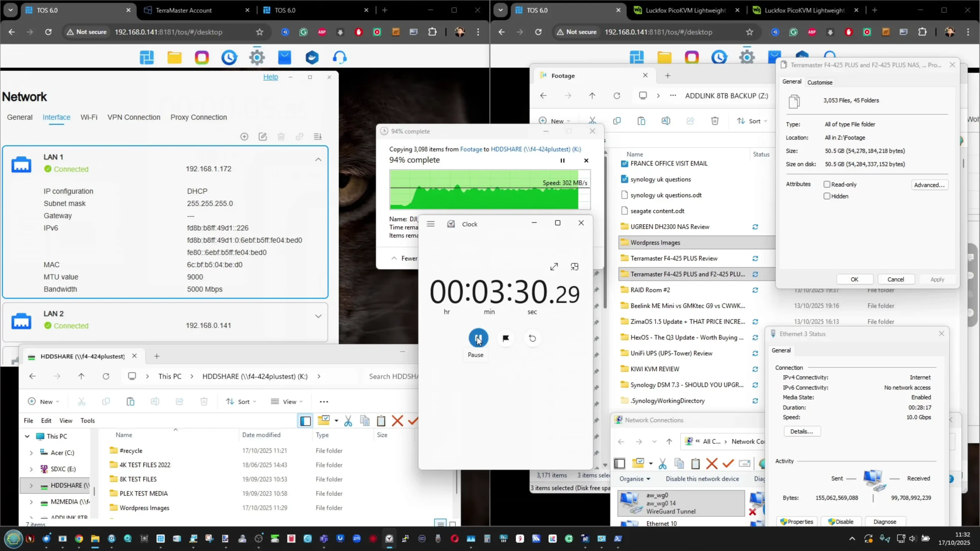
Task: Open the Customise properties tab
Action: [x=820, y=82]
